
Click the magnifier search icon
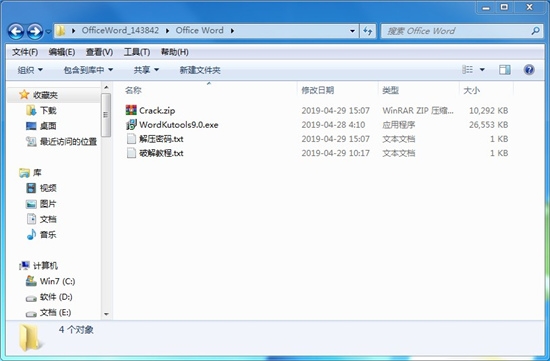[x=536, y=31]
